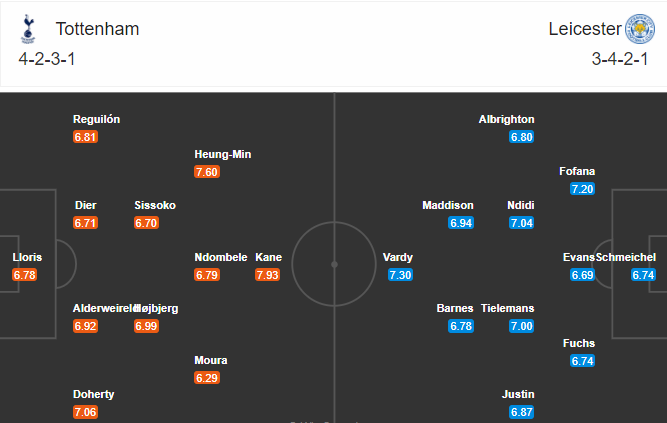Click Ndombele's player name

click(x=221, y=257)
